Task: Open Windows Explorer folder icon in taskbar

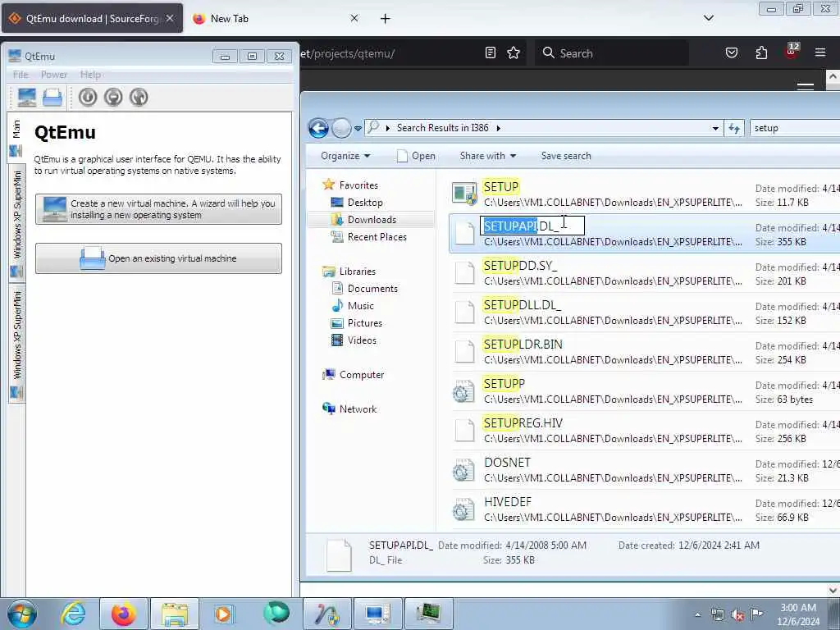Action: click(x=175, y=614)
